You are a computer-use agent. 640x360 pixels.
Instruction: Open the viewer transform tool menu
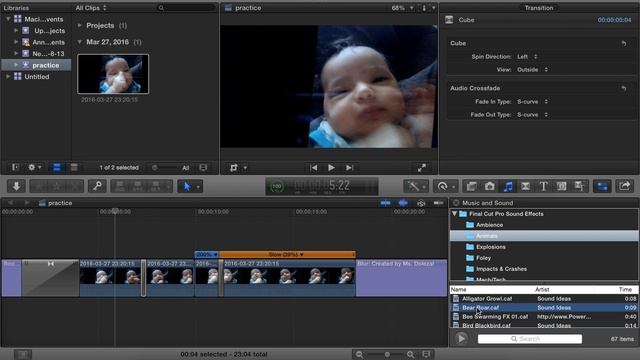(238, 168)
